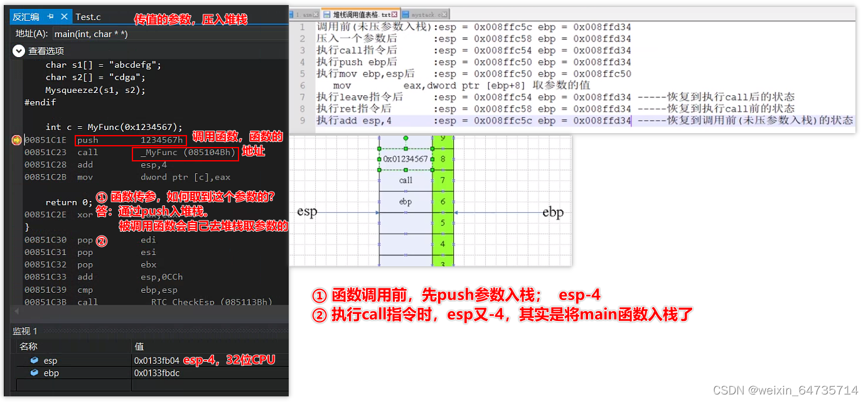The height and width of the screenshot is (402, 868).
Task: Open the 1.asm tab in text editor
Action: (306, 14)
